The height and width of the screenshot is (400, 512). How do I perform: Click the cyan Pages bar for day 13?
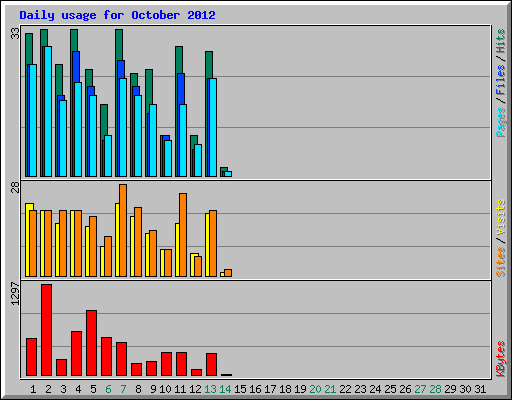pos(213,127)
